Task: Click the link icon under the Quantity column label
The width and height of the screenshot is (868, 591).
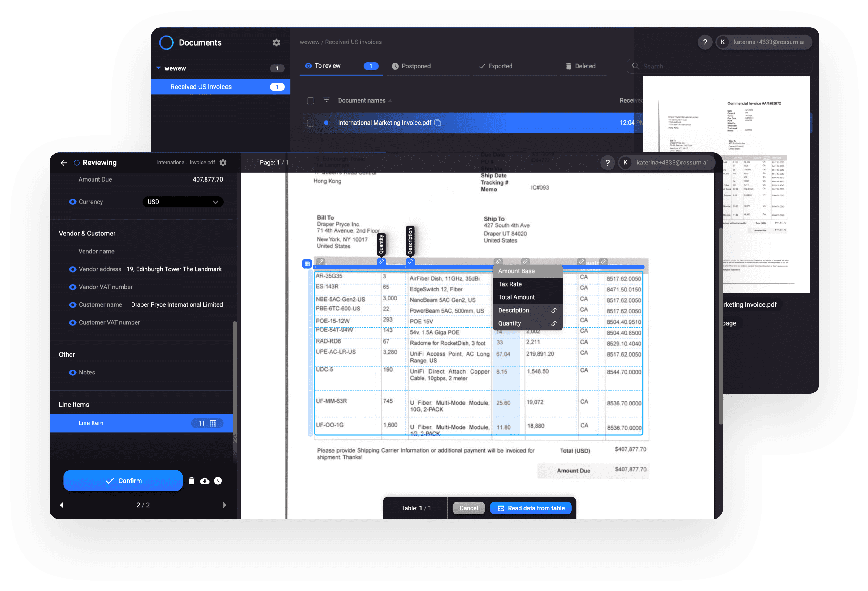Action: click(381, 262)
